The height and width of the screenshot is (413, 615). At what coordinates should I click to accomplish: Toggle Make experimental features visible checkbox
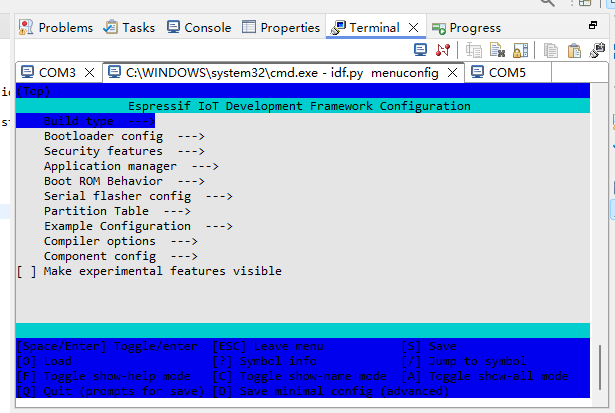pyautogui.click(x=27, y=271)
